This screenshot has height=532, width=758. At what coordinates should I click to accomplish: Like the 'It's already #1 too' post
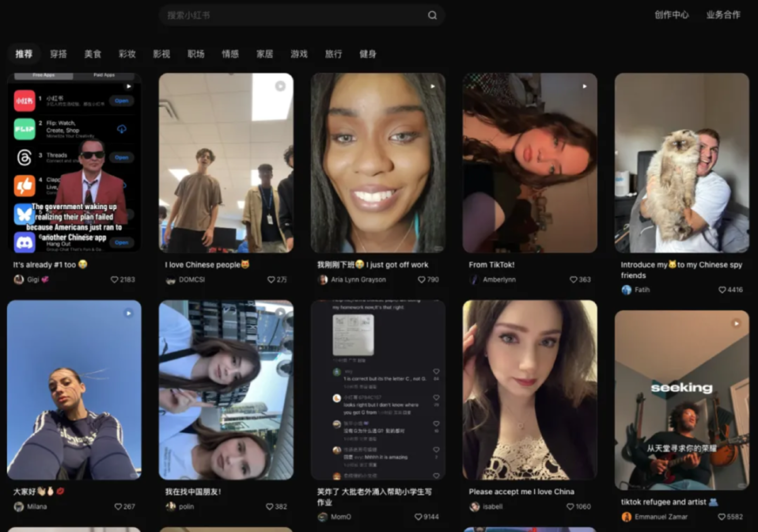(x=114, y=280)
